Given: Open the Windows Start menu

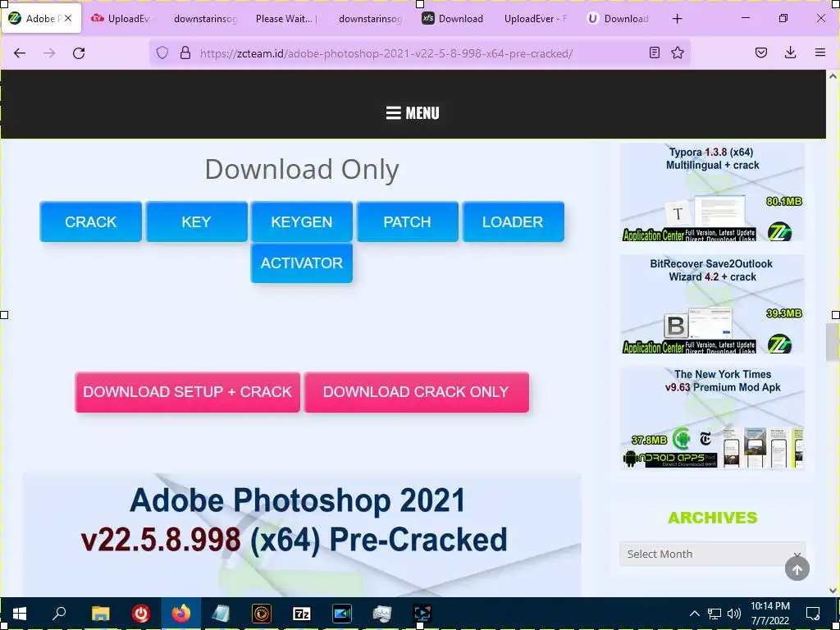Looking at the screenshot, I should 20,614.
